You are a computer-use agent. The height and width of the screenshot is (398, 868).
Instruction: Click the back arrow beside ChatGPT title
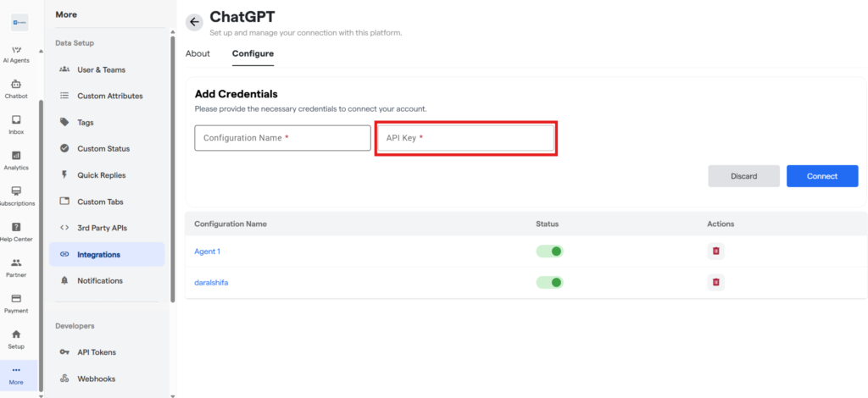pos(194,22)
